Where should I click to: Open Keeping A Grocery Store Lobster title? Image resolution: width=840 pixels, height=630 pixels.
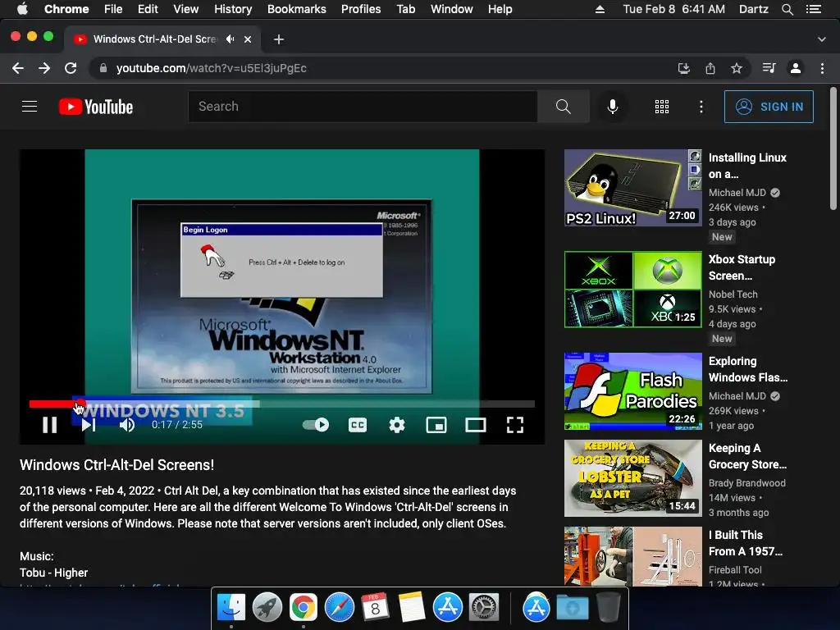pyautogui.click(x=748, y=456)
